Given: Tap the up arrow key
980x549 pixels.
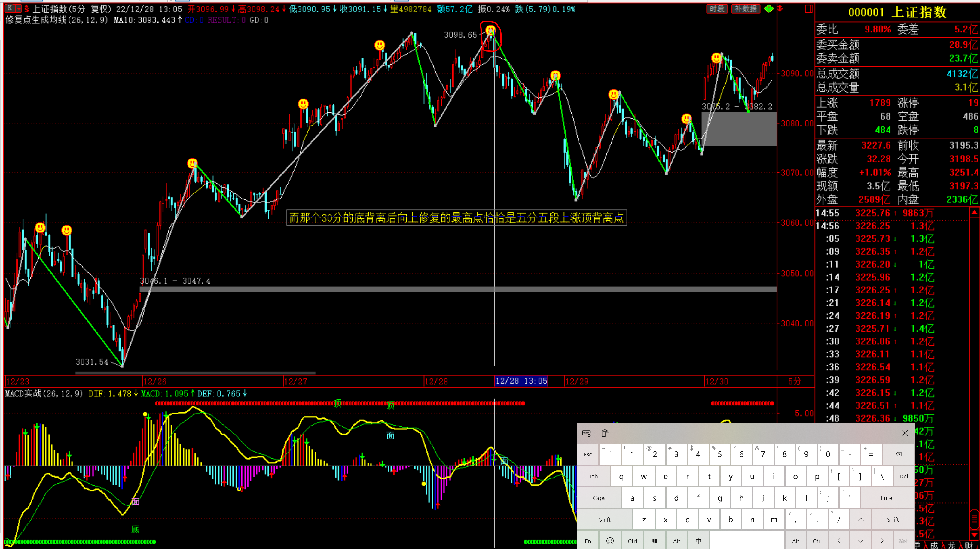Looking at the screenshot, I should [861, 520].
